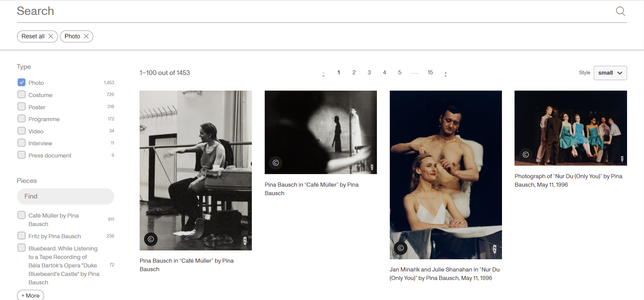Remove the Photo filter tag
The height and width of the screenshot is (300, 644).
pyautogui.click(x=86, y=36)
